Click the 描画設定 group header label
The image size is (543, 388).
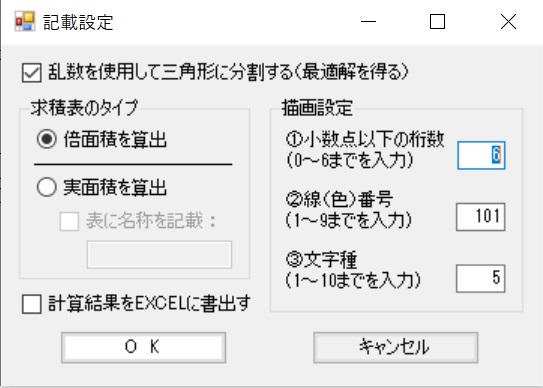click(317, 108)
